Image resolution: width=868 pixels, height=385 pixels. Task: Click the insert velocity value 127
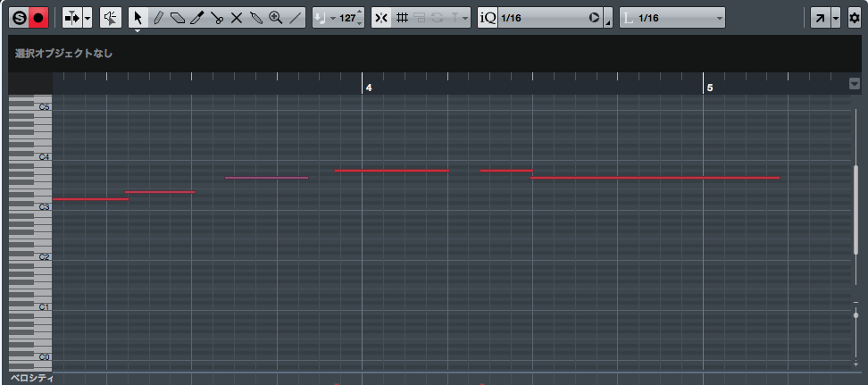tap(347, 18)
